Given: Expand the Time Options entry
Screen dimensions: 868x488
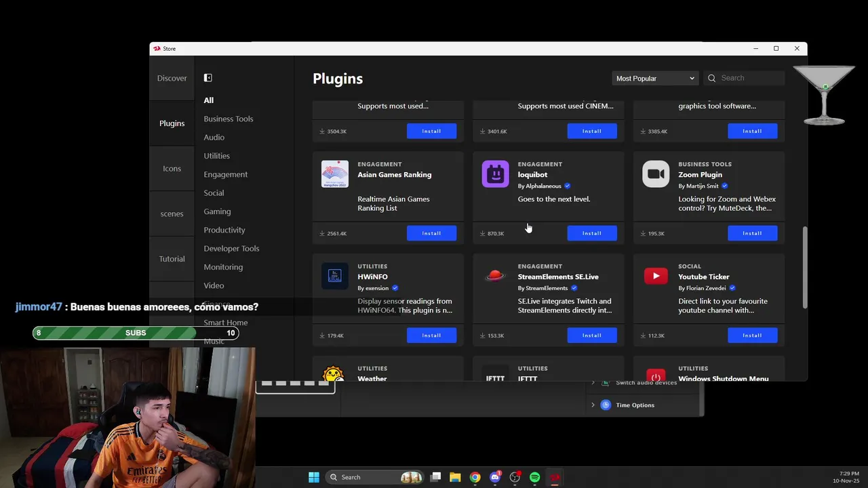Looking at the screenshot, I should [593, 405].
